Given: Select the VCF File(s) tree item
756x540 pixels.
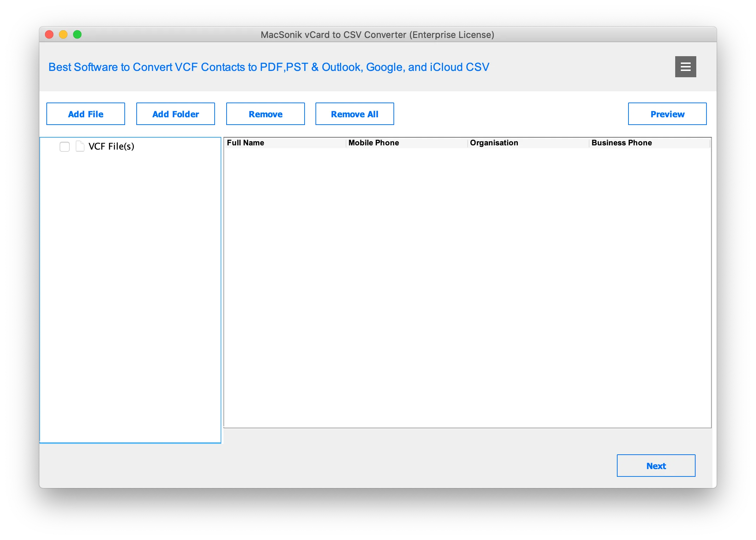Looking at the screenshot, I should [x=111, y=146].
